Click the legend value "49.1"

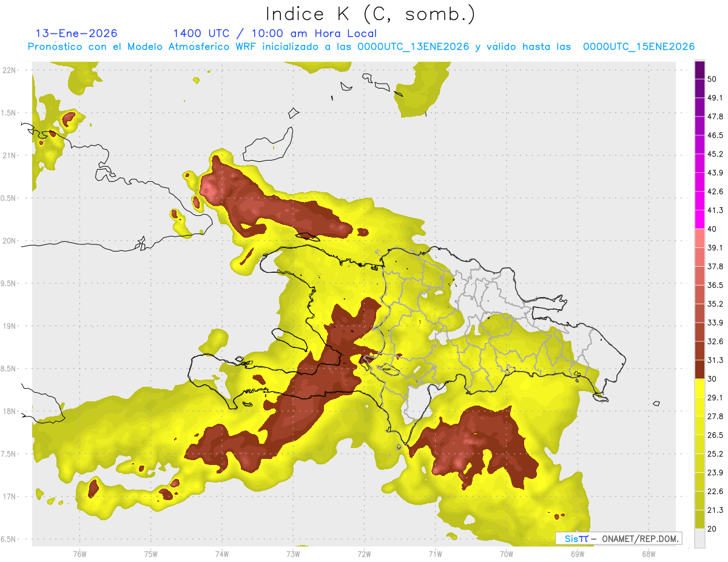715,98
